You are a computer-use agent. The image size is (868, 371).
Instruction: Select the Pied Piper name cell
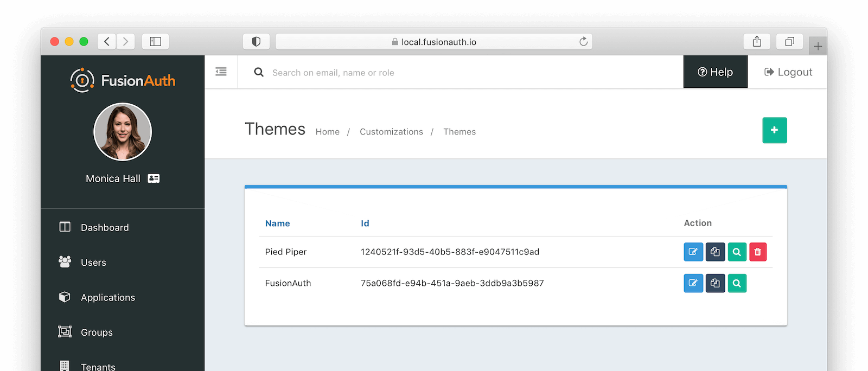tap(286, 252)
